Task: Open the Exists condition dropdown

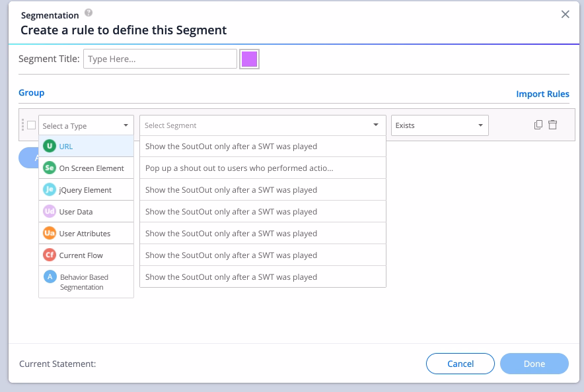Action: (439, 125)
